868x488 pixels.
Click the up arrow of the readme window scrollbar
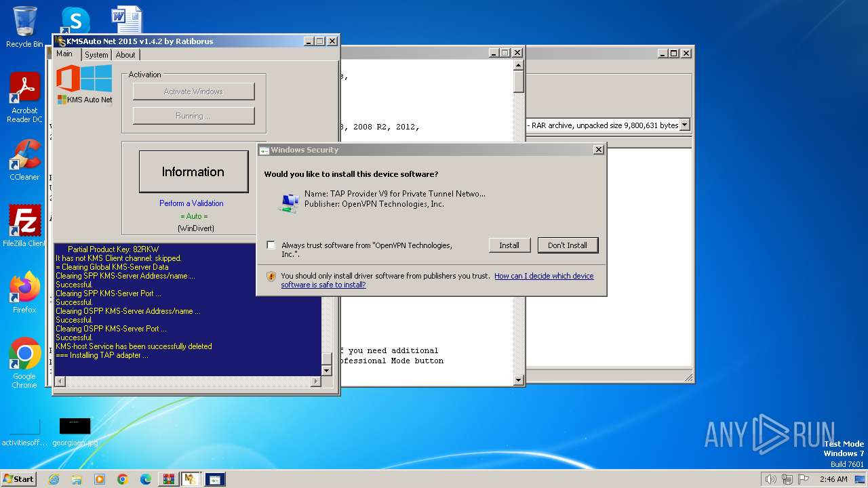click(x=519, y=66)
